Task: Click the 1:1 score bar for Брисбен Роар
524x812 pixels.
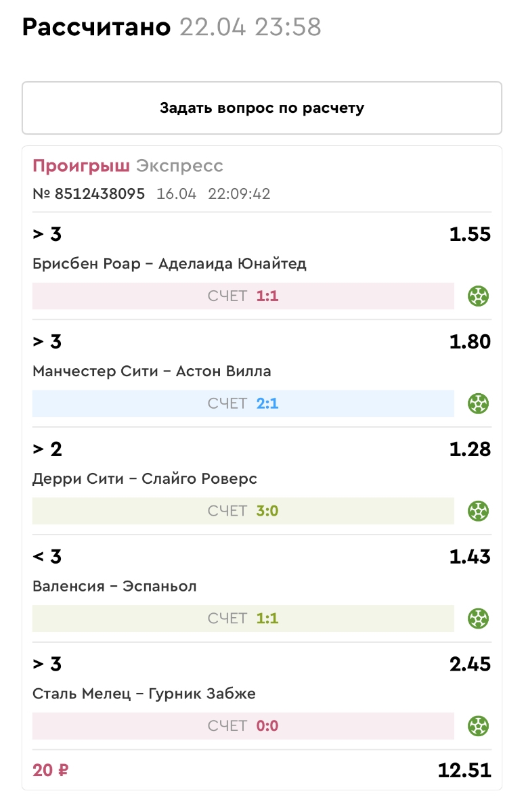Action: click(x=243, y=296)
